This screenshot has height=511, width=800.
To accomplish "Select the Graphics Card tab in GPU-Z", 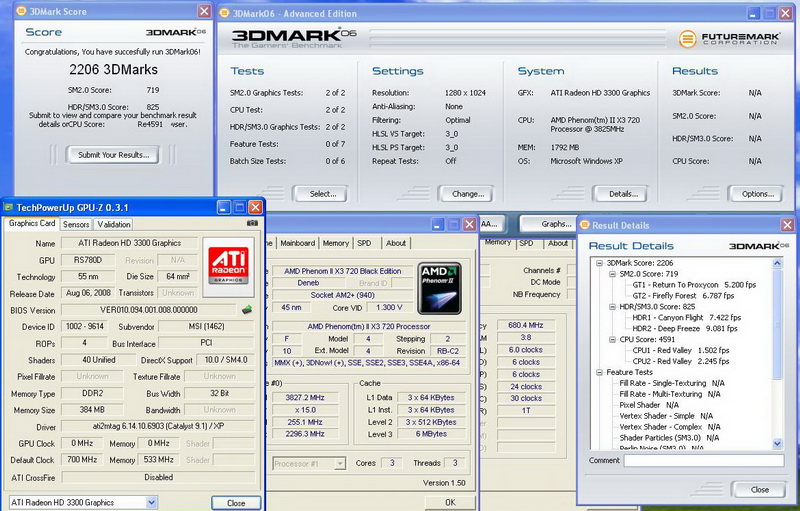I will (x=32, y=223).
